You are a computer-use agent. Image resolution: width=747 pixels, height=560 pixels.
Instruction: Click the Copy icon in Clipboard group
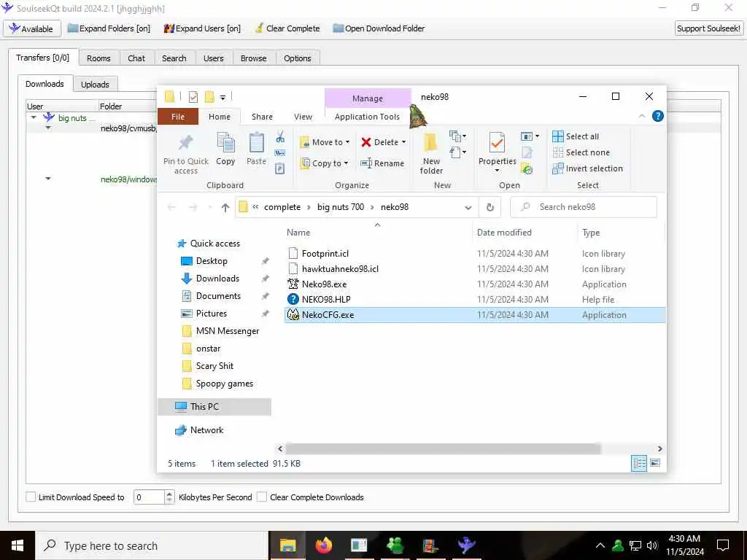tap(225, 143)
